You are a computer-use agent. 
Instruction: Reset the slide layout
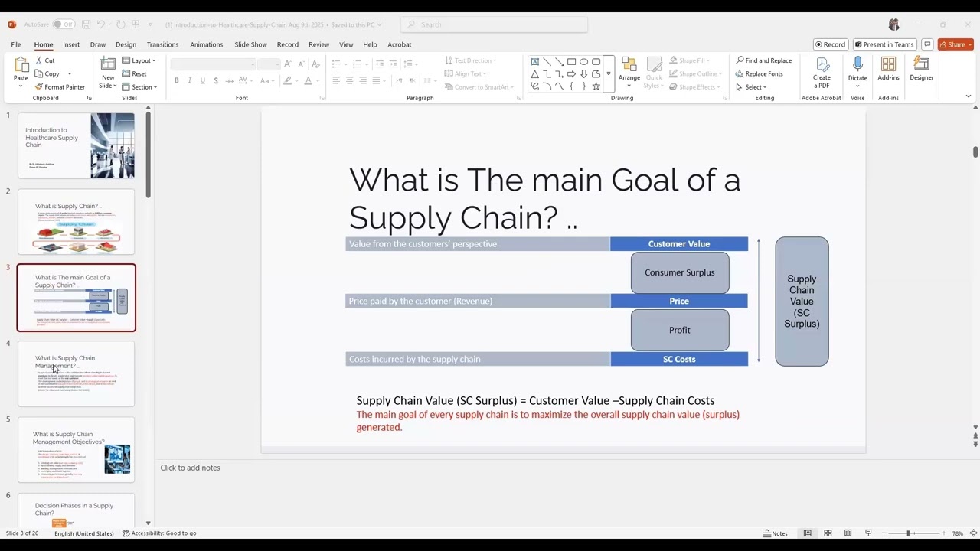pos(134,73)
